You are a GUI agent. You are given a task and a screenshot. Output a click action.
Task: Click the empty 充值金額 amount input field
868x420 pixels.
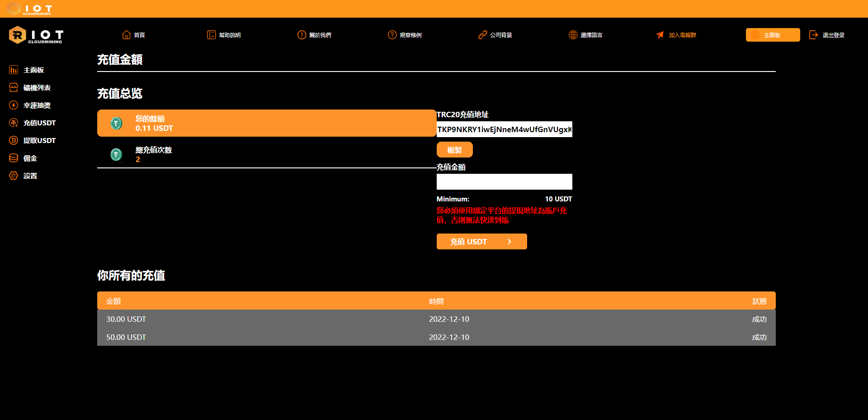504,181
